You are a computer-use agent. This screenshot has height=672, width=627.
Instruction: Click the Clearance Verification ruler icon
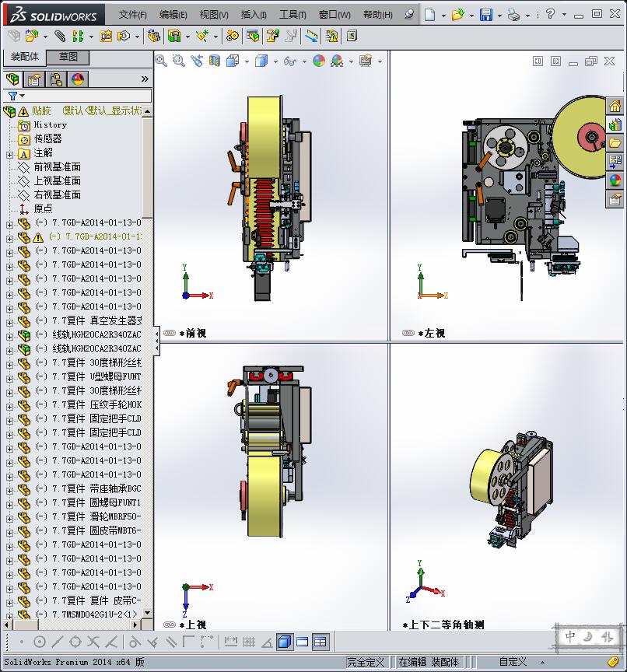click(312, 36)
